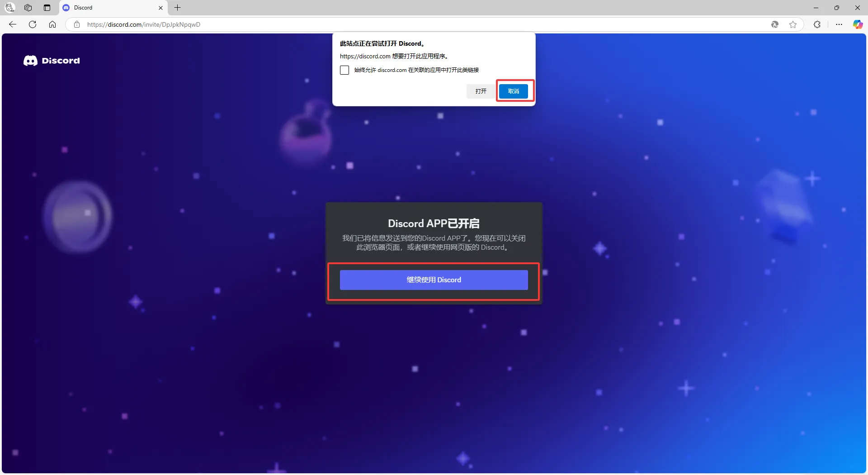
Task: Click the Discord logo on the page
Action: pos(52,61)
